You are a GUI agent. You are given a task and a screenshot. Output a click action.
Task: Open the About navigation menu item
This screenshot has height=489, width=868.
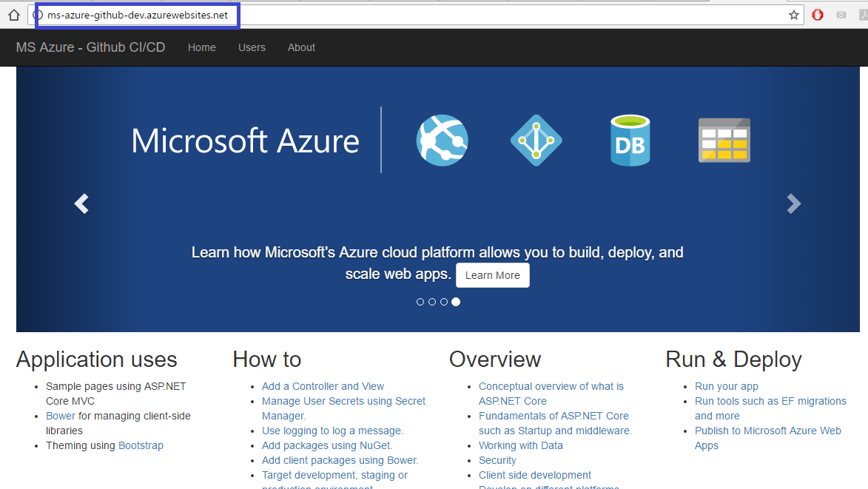pyautogui.click(x=301, y=47)
